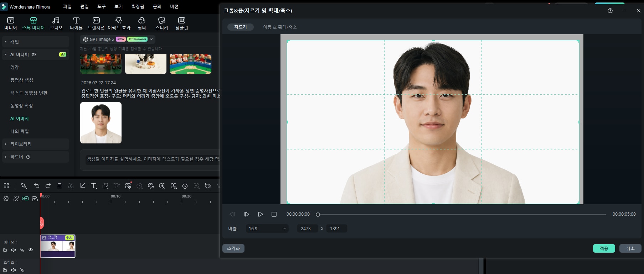Viewport: 644px width, 274px height.
Task: Click the scissors split icon
Action: (71, 186)
